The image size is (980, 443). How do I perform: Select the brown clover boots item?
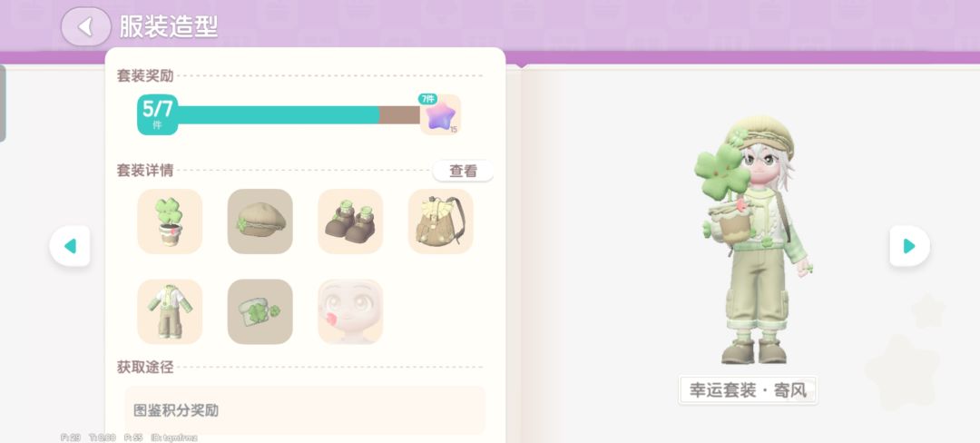tap(350, 221)
